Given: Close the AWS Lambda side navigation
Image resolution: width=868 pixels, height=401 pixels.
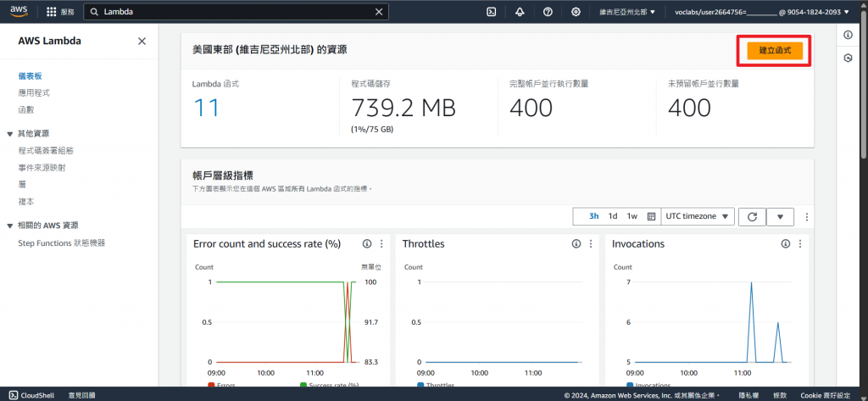Looking at the screenshot, I should (142, 41).
